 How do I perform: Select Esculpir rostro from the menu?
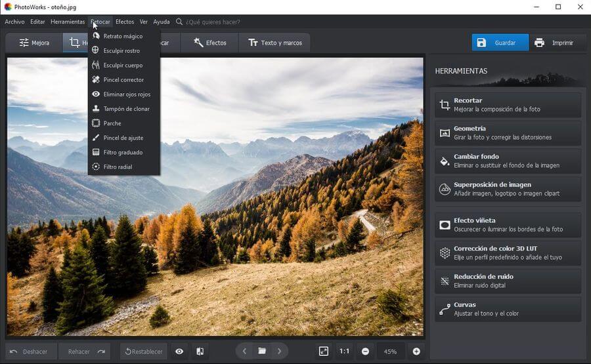point(123,51)
